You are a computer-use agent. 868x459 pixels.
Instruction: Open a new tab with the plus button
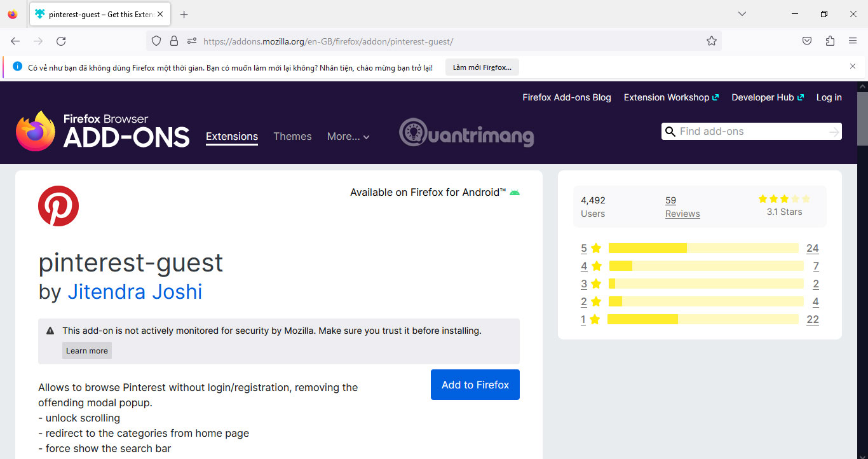(x=184, y=14)
